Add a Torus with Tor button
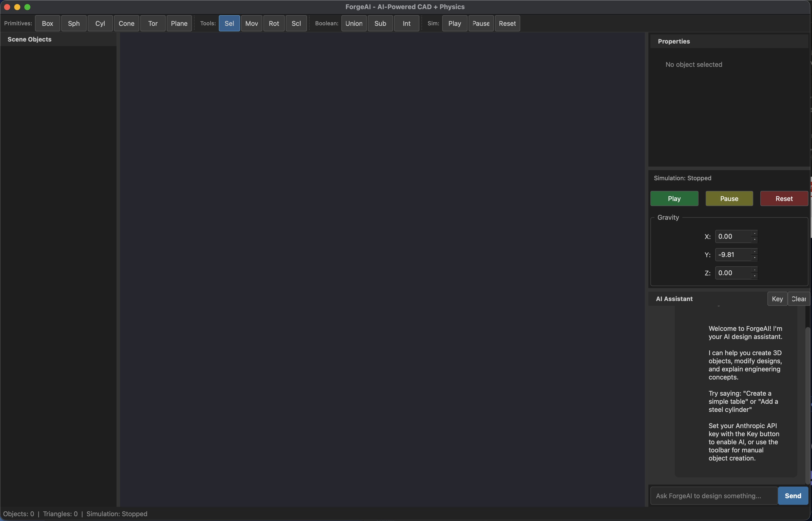Image resolution: width=812 pixels, height=521 pixels. pyautogui.click(x=153, y=23)
